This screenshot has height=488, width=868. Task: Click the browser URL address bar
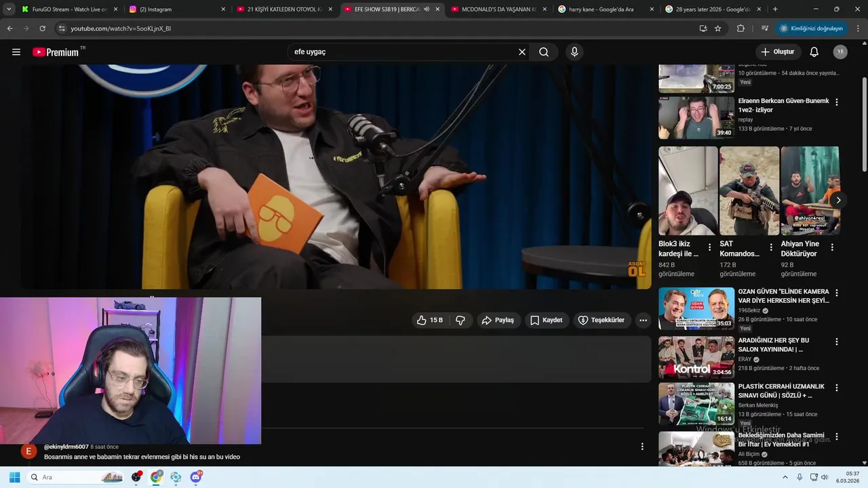380,28
